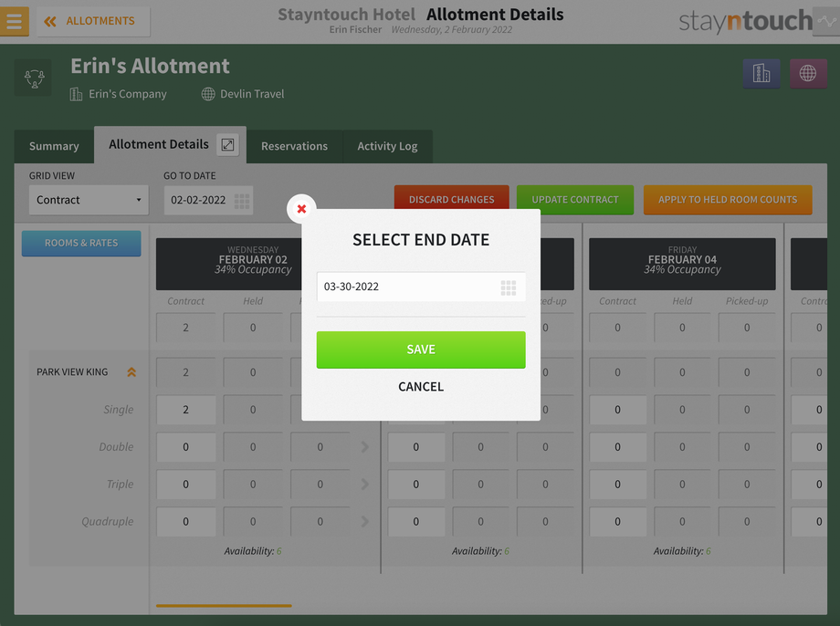Image resolution: width=840 pixels, height=626 pixels.
Task: Apply to Held Room Counts
Action: [728, 200]
